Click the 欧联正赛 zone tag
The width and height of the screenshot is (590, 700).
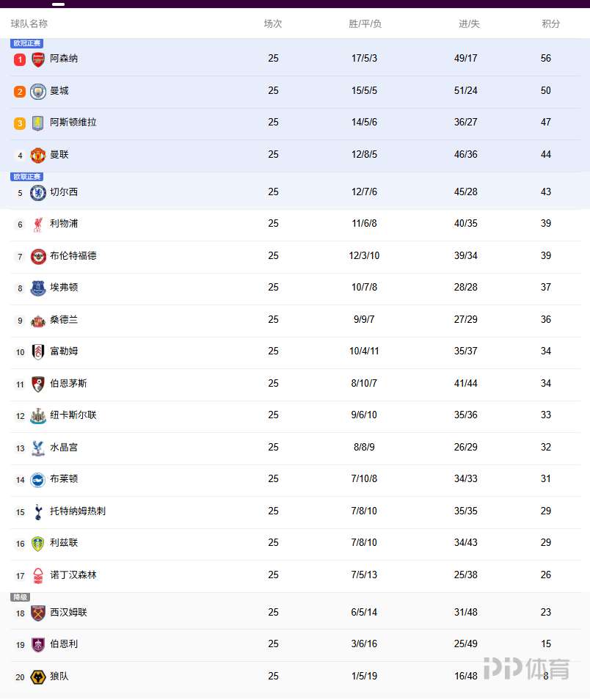click(27, 177)
